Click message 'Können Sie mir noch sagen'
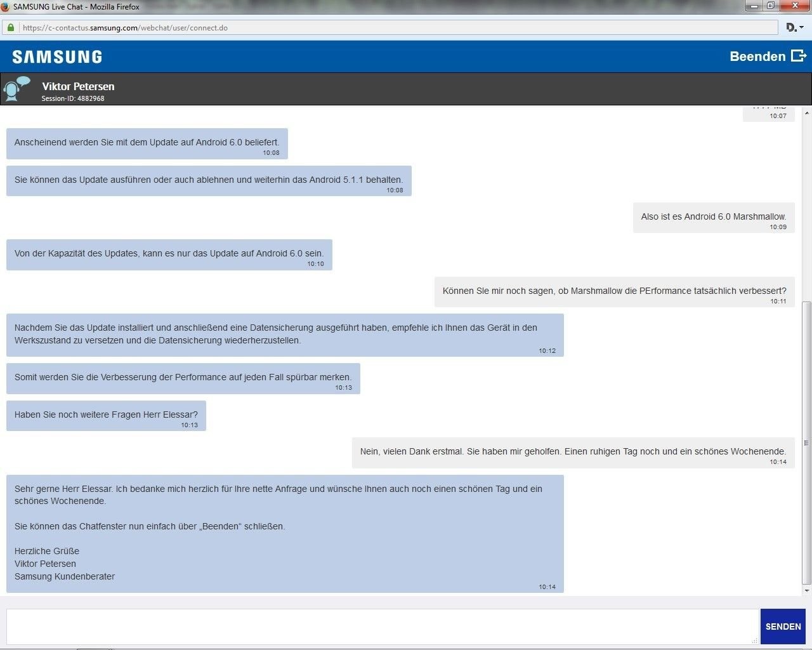The height and width of the screenshot is (650, 812). click(x=615, y=292)
